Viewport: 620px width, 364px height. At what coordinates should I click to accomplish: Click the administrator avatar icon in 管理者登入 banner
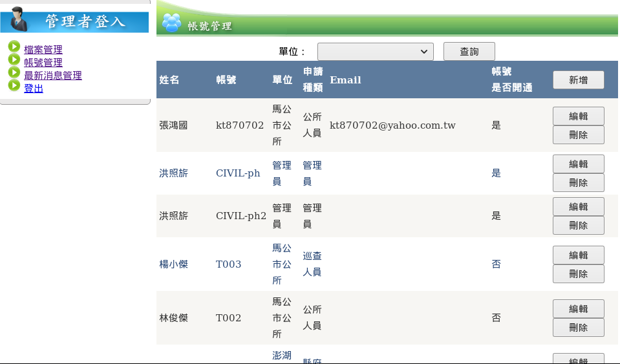pyautogui.click(x=19, y=19)
